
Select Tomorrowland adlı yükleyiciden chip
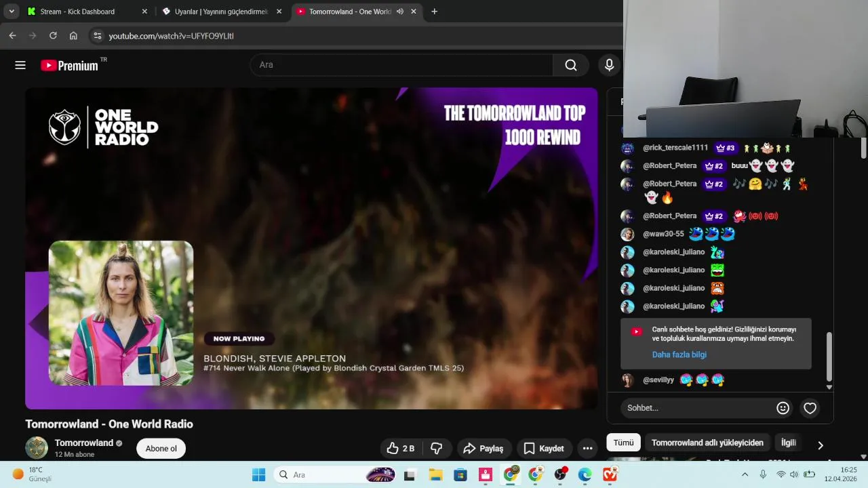[x=707, y=443]
